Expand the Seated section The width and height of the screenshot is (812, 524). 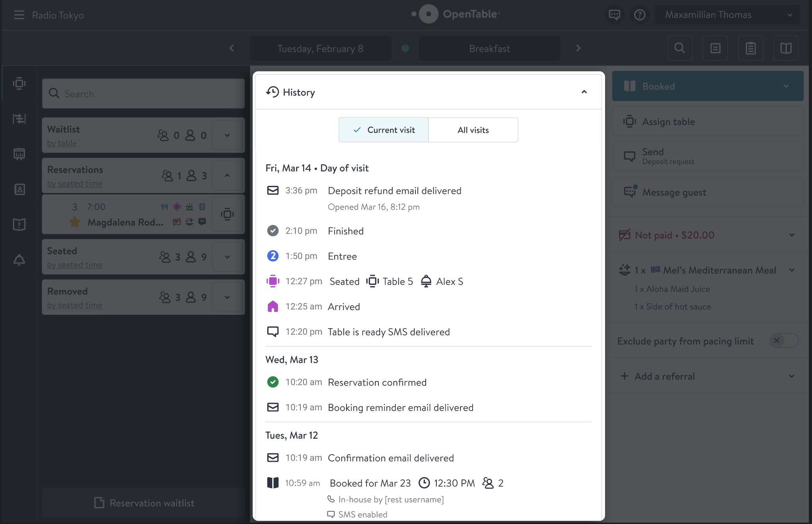pyautogui.click(x=227, y=257)
